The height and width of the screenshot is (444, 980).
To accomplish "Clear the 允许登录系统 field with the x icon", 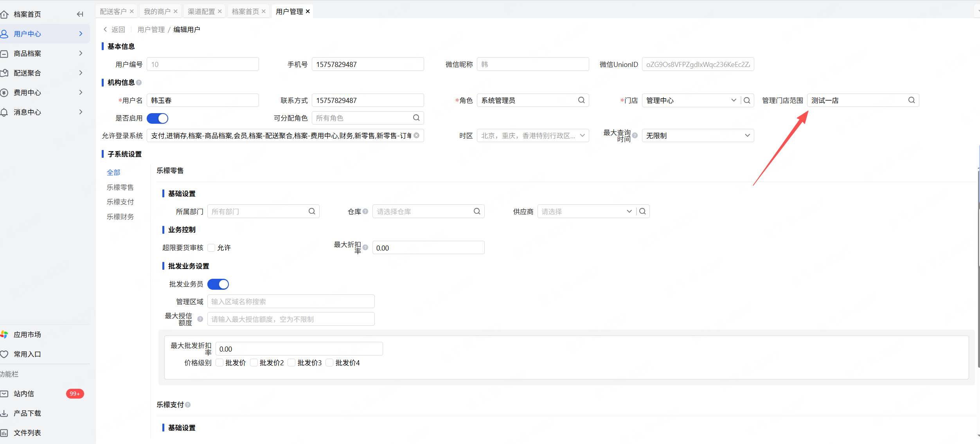I will click(x=417, y=135).
